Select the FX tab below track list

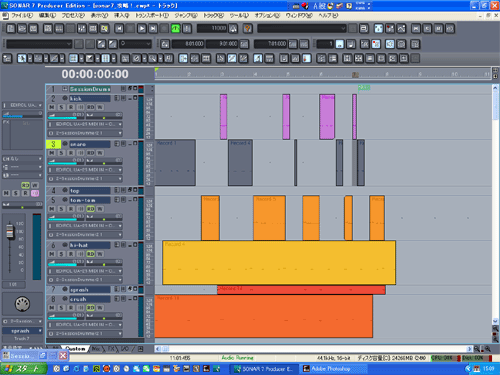[x=111, y=349]
